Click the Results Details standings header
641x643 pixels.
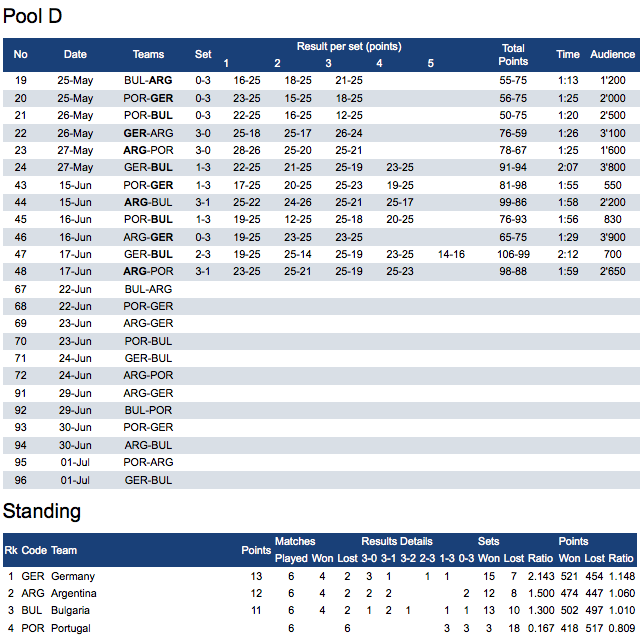click(x=397, y=542)
